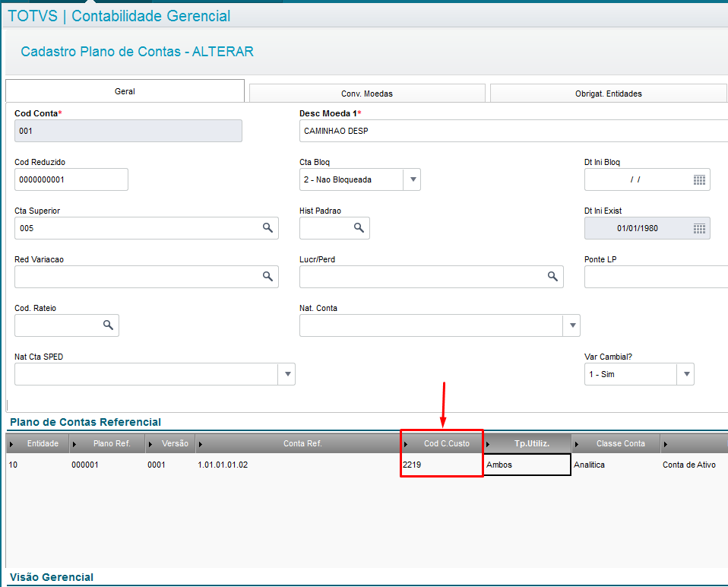Sort by Conta Ref. column header
The height and width of the screenshot is (587, 728).
click(298, 443)
